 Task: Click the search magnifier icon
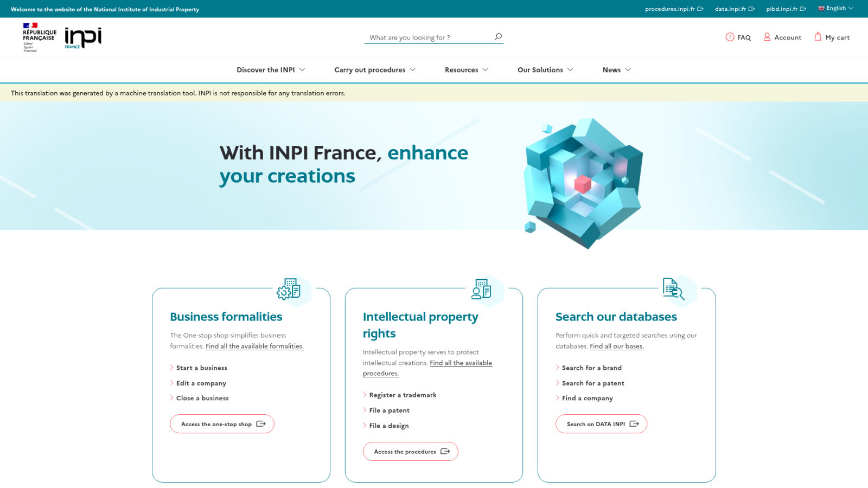point(498,37)
